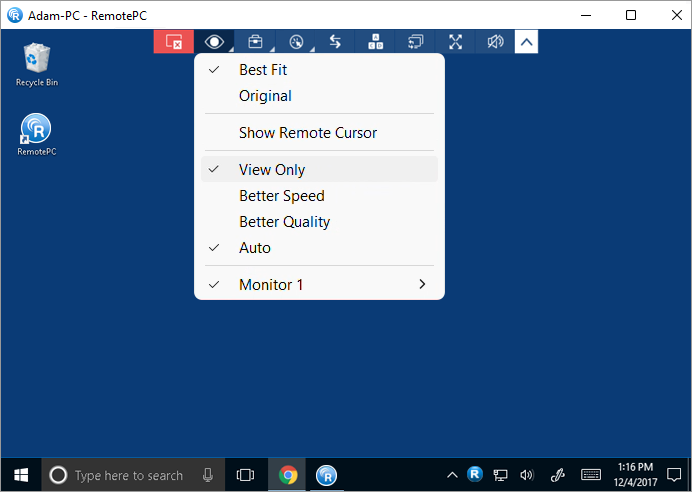This screenshot has height=492, width=692.
Task: Click the file transfer arrows icon
Action: (335, 42)
